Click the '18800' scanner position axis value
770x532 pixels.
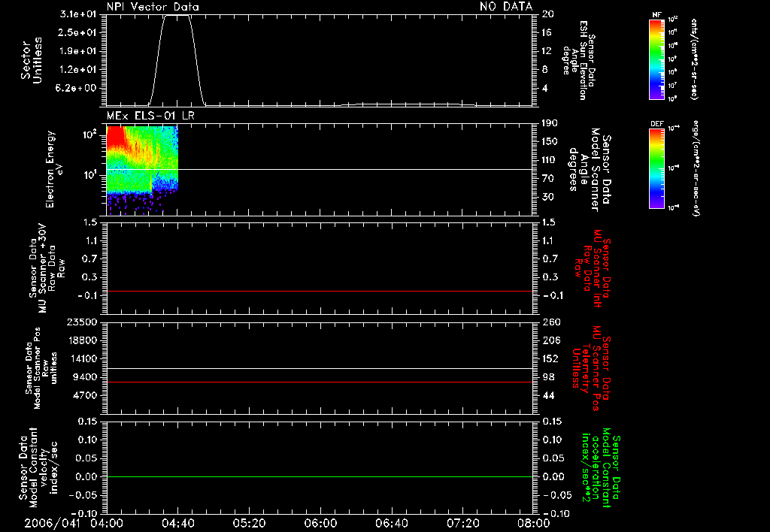81,340
